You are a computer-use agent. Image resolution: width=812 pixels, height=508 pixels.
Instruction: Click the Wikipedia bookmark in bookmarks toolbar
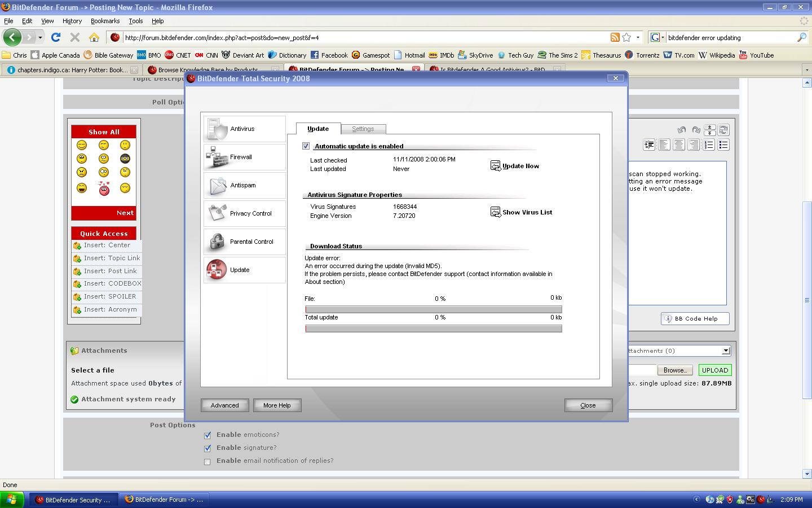(717, 55)
